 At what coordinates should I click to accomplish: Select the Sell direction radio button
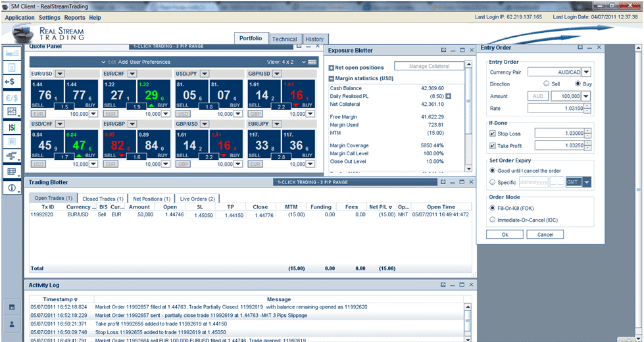pos(546,84)
